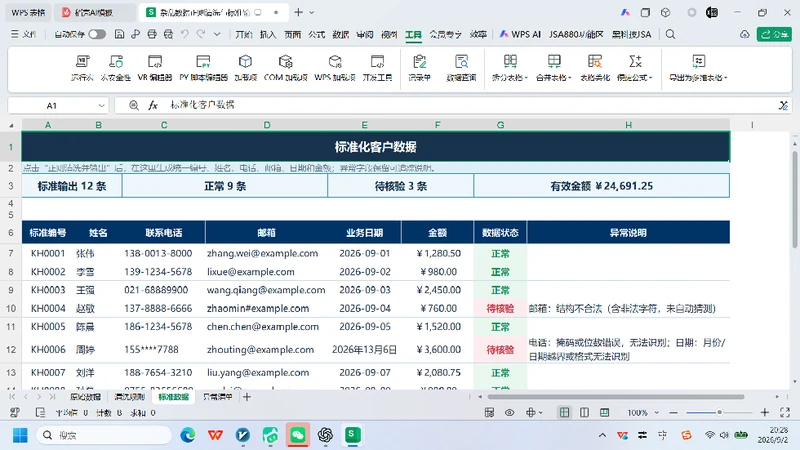Switch to the 原始数据 sheet tab
This screenshot has height=450, width=800.
[85, 396]
